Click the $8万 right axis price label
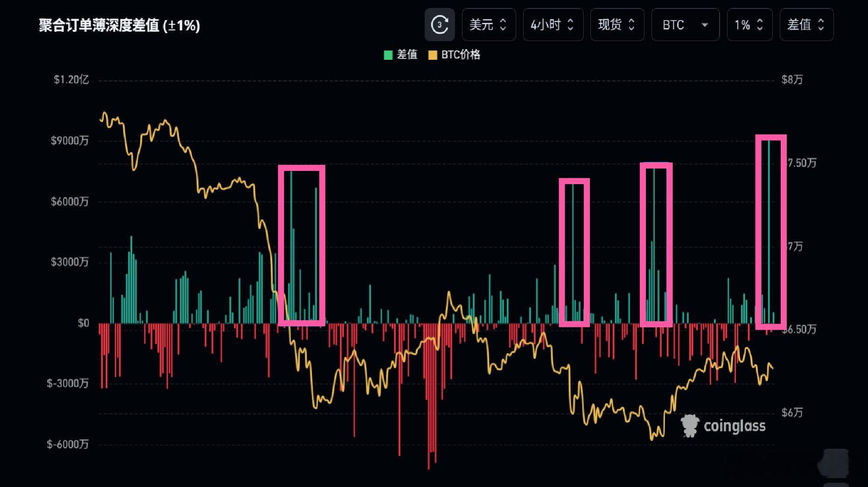 pos(792,80)
